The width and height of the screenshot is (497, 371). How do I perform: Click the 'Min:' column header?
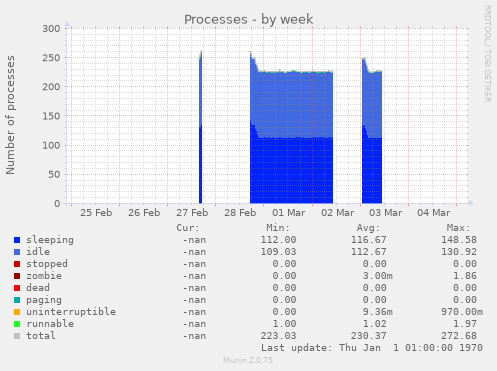pos(278,228)
